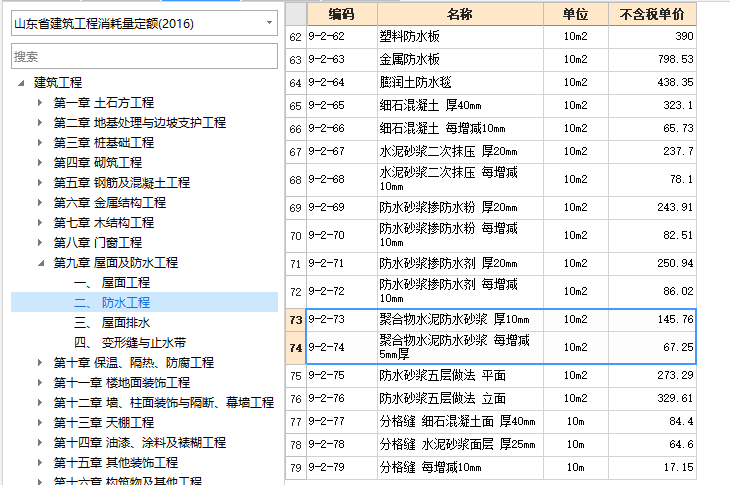The width and height of the screenshot is (730, 485).
Task: Click code cell 9-2-79
Action: [342, 468]
